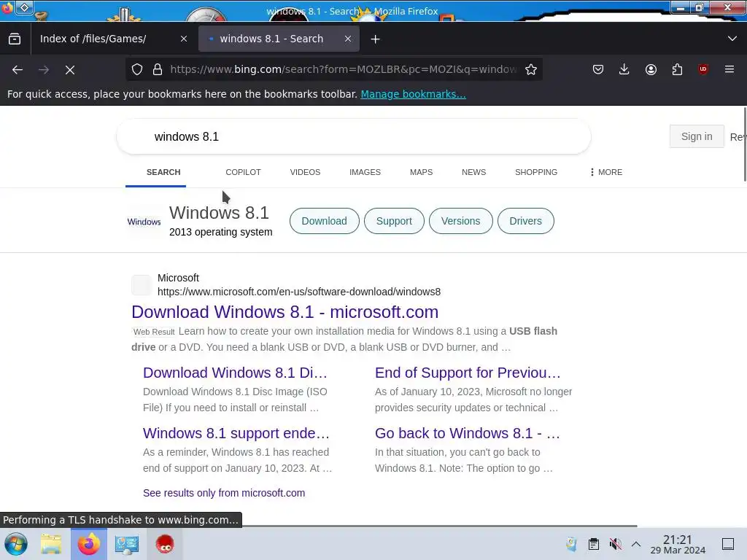The width and height of the screenshot is (747, 560).
Task: Click the Windows logo thumbnail
Action: pyautogui.click(x=144, y=222)
